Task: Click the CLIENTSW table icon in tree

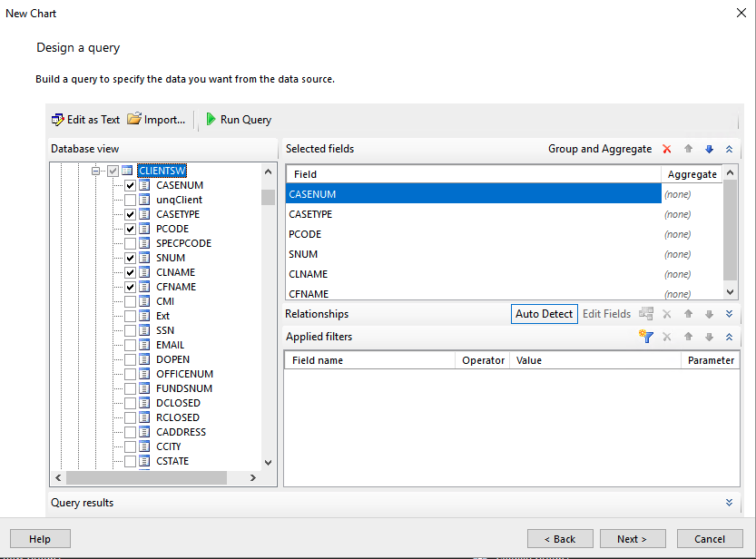Action: click(x=128, y=171)
